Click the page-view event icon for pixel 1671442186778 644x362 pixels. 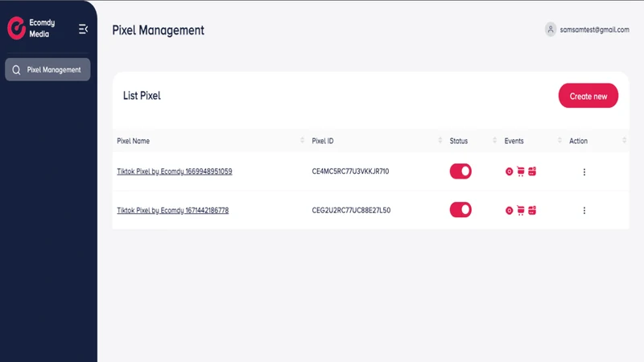pyautogui.click(x=509, y=211)
